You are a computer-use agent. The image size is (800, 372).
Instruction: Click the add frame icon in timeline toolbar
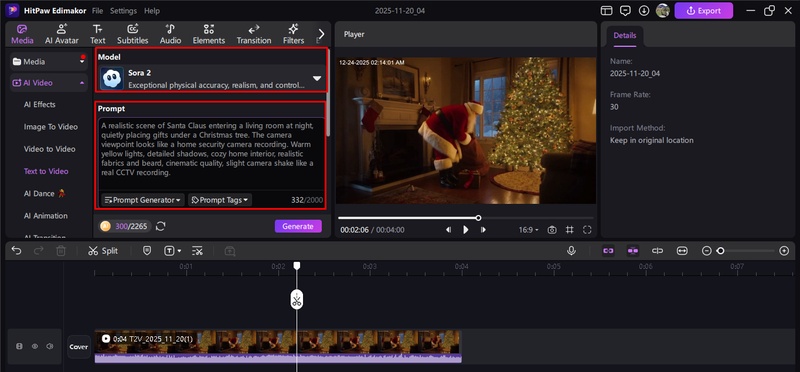pos(230,251)
